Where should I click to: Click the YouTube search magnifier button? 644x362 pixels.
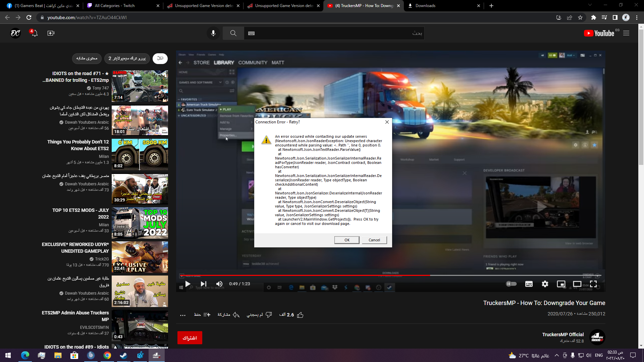(x=233, y=33)
